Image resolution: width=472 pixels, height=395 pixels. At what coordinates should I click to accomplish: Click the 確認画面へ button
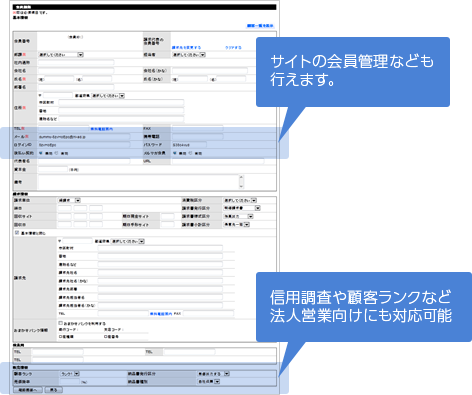click(28, 390)
